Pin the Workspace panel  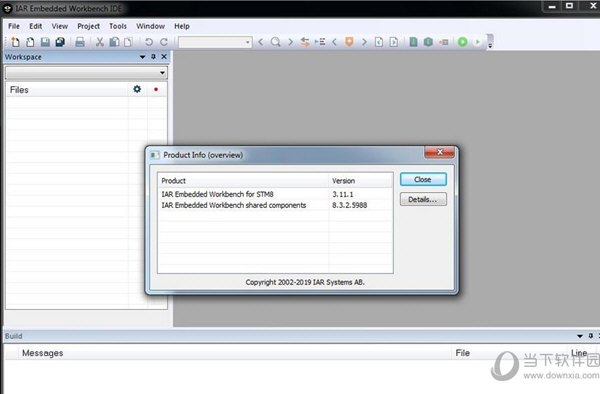pos(153,57)
